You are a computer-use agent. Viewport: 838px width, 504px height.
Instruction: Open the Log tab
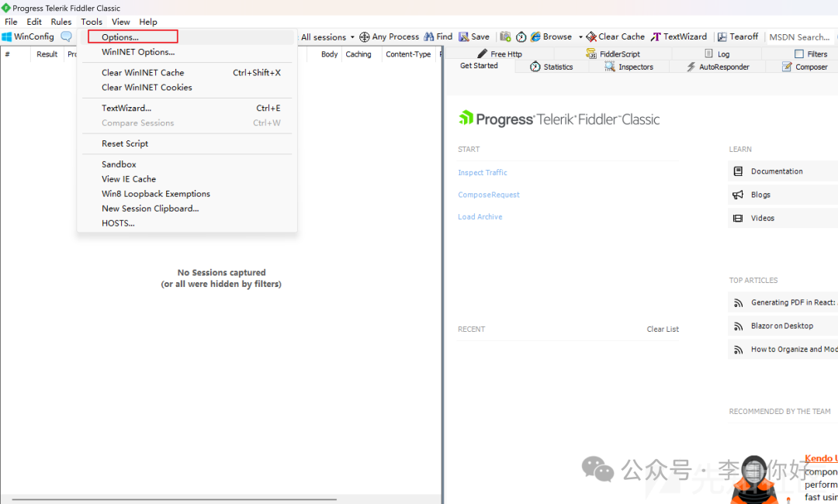tap(717, 54)
